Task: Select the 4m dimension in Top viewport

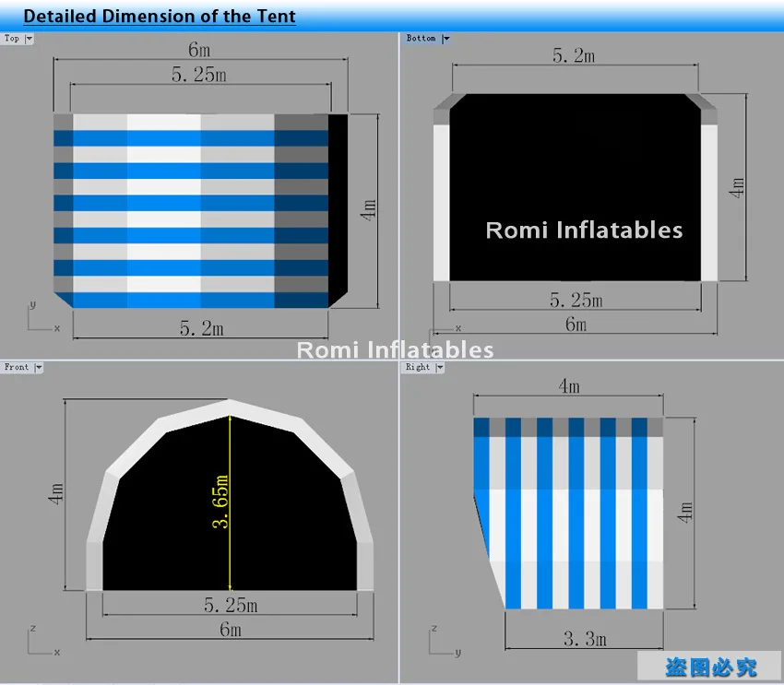Action: 369,210
